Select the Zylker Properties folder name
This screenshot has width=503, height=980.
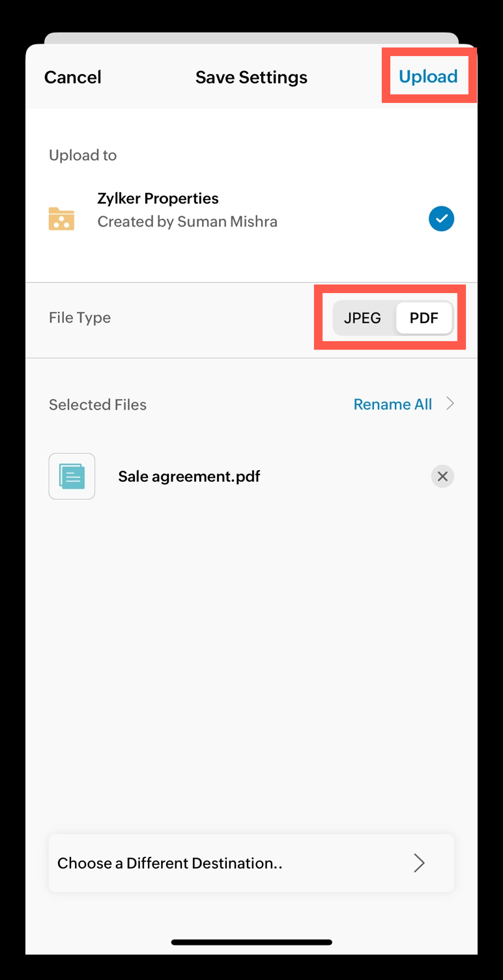(x=158, y=198)
